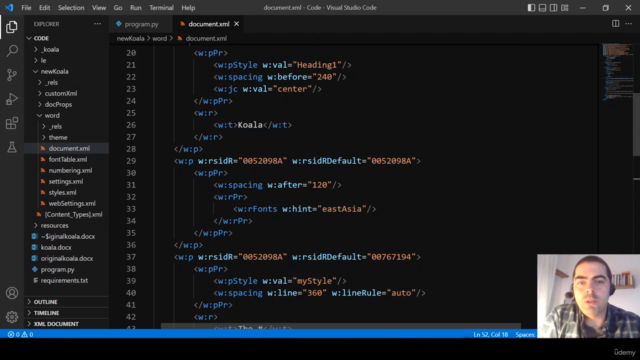The image size is (640, 360).
Task: Open the Manage gear icon
Action: point(12,317)
